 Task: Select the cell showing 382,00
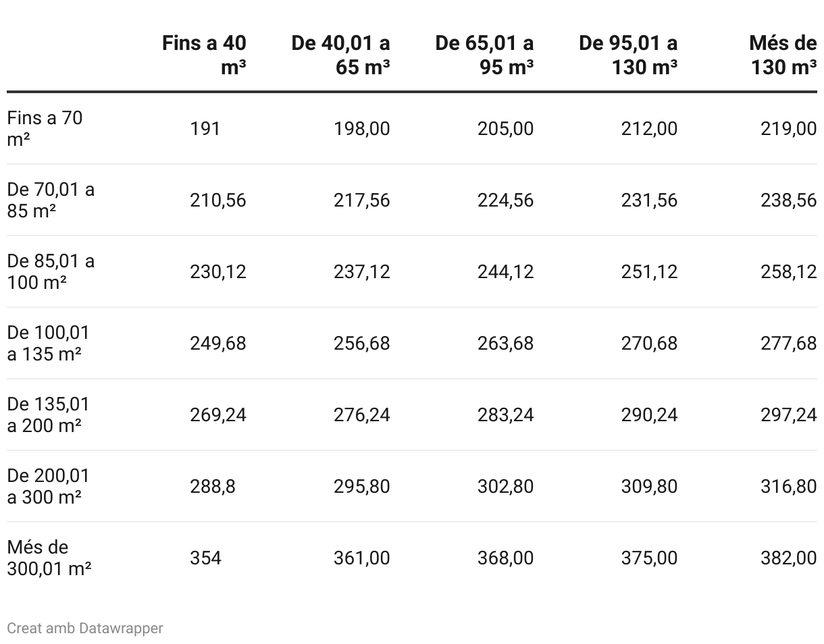pos(788,558)
